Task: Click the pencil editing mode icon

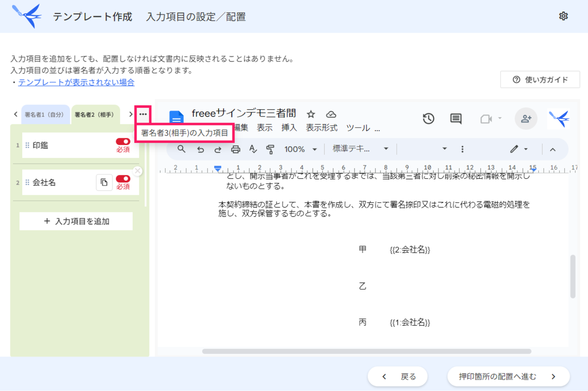Action: point(514,149)
